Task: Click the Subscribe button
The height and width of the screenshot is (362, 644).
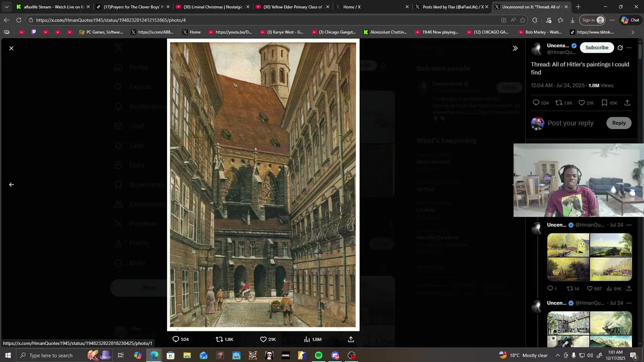Action: [597, 47]
